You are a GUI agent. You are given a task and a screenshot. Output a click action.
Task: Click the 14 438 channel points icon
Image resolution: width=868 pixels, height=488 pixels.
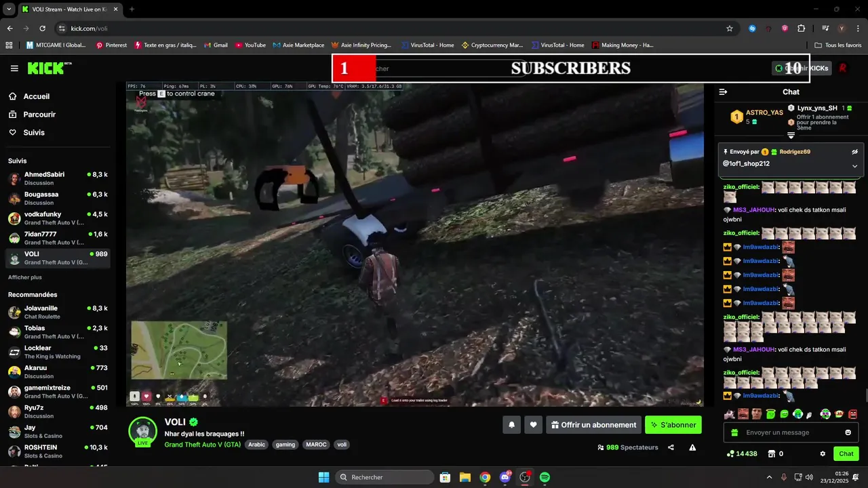741,453
